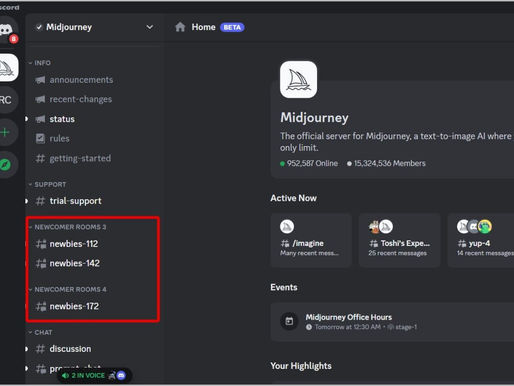Click the Midjourney server title
514x386 pixels.
click(x=314, y=118)
